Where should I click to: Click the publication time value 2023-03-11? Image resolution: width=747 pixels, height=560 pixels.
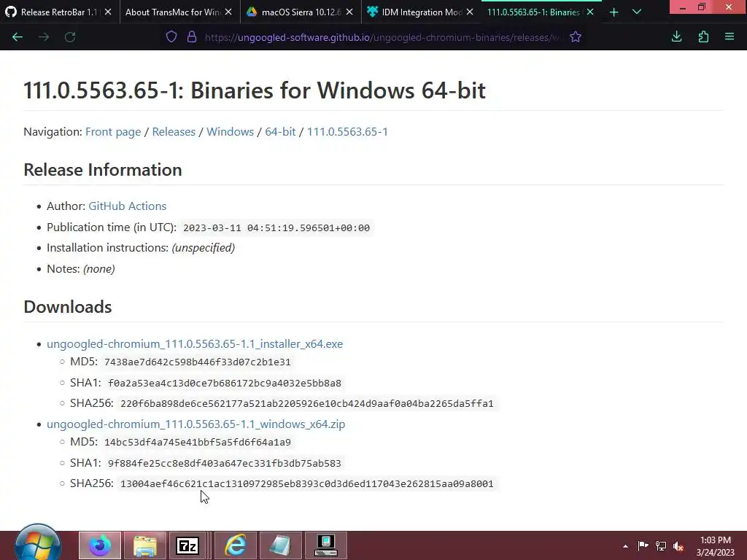tap(276, 228)
